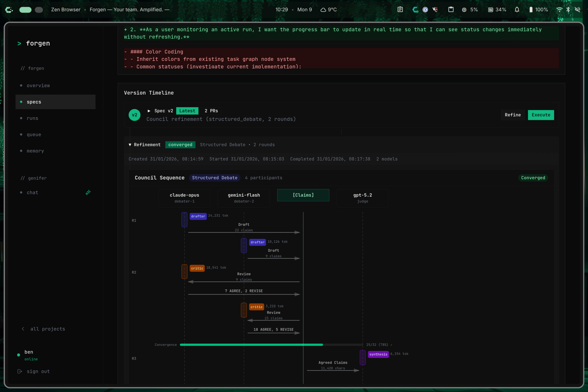Click the Bluetooth icon in top bar

pyautogui.click(x=568, y=9)
